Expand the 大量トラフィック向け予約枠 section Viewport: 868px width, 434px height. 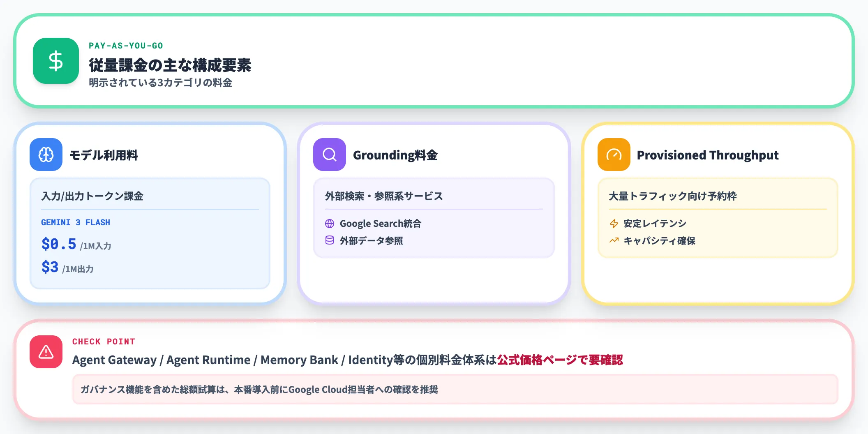(x=673, y=196)
